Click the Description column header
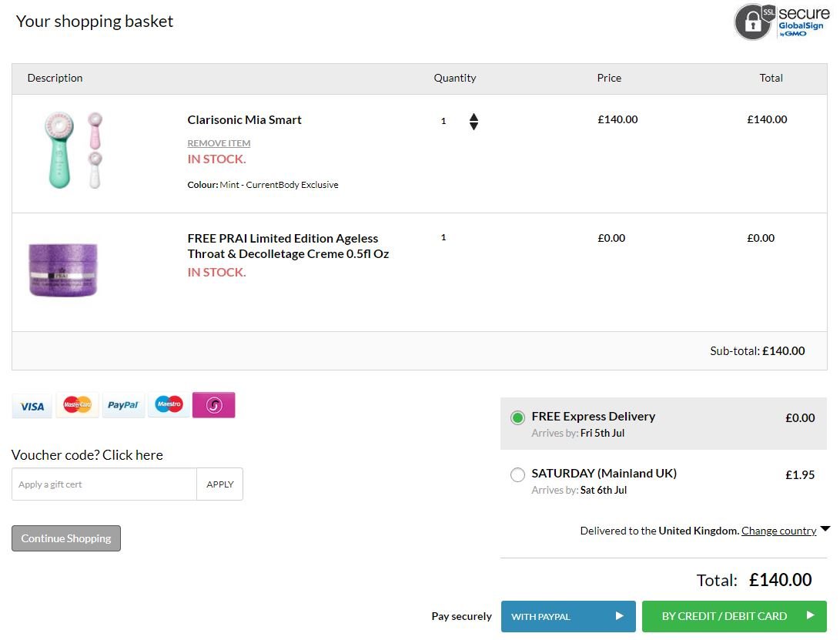Screen dimensions: 840x640 (x=55, y=78)
